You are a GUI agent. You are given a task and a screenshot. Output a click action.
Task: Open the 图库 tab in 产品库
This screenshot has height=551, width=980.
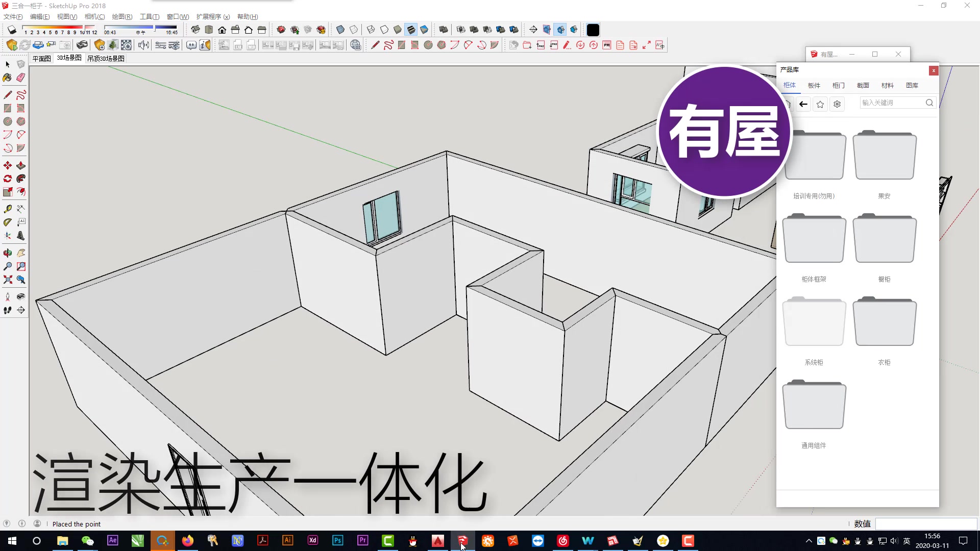tap(912, 85)
